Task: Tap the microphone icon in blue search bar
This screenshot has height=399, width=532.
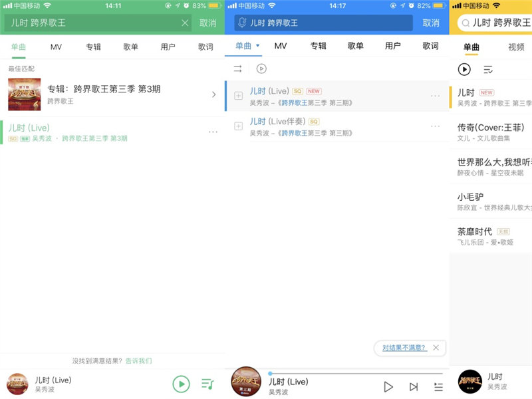Action: click(x=242, y=23)
